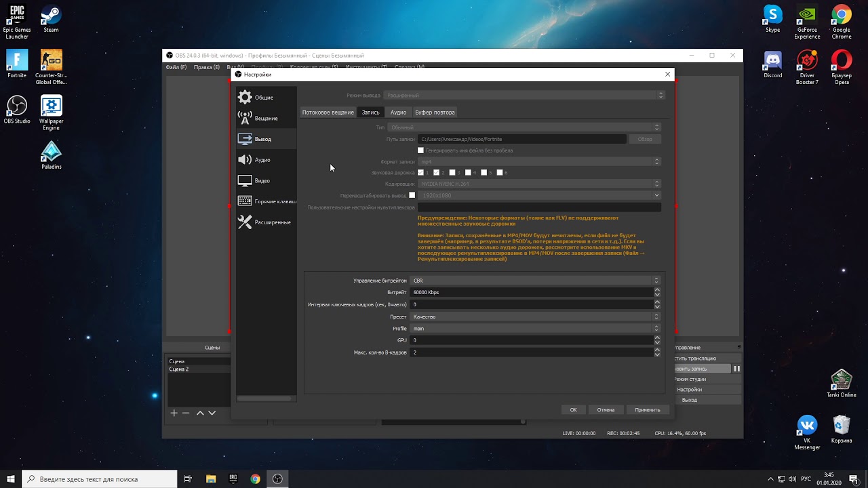Open Task View on the taskbar
868x488 pixels.
coord(188,479)
